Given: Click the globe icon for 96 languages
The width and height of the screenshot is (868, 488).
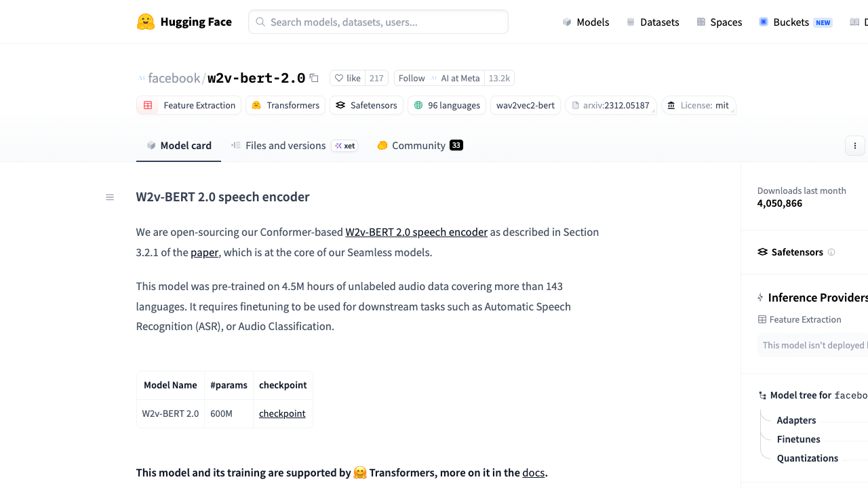Looking at the screenshot, I should click(x=418, y=105).
